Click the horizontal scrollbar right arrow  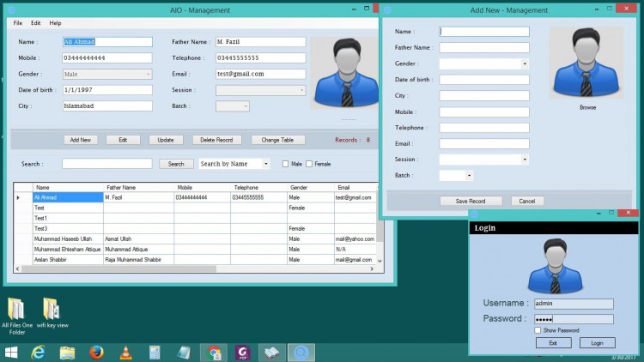(372, 268)
